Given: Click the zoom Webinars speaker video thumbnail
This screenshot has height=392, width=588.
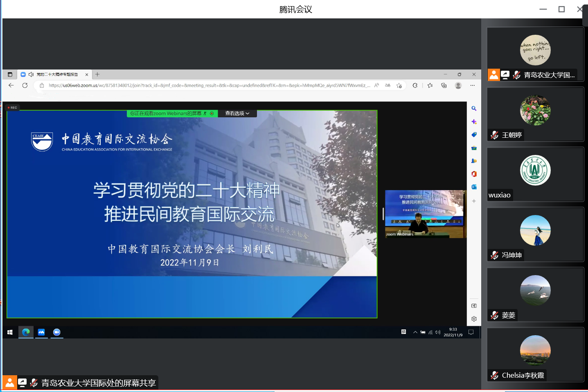Looking at the screenshot, I should [x=424, y=214].
